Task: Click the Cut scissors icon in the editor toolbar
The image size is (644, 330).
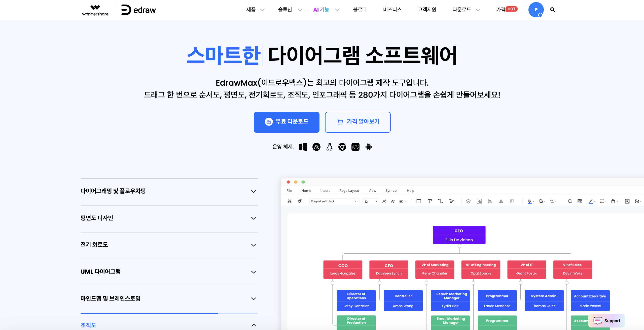Action: click(290, 201)
